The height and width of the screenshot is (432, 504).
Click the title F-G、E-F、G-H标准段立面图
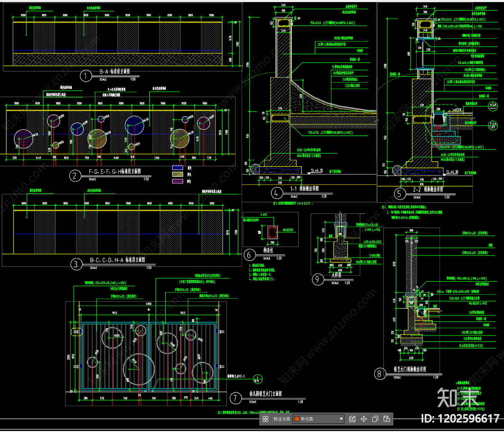[115, 171]
